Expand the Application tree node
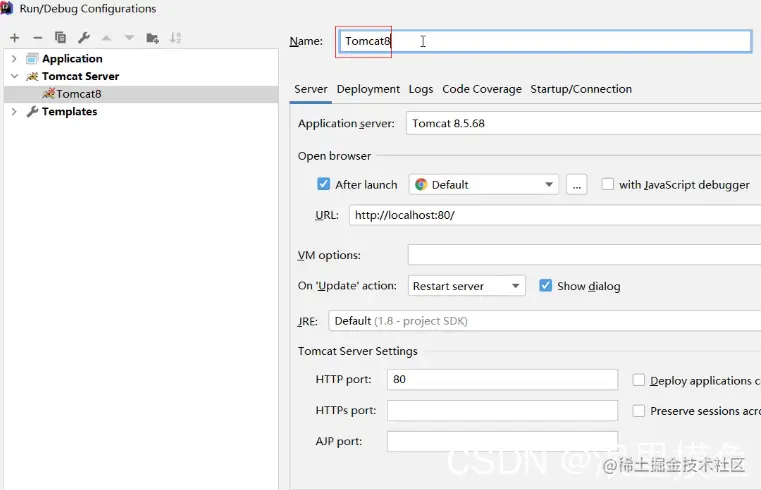The width and height of the screenshot is (761, 490). tap(14, 59)
